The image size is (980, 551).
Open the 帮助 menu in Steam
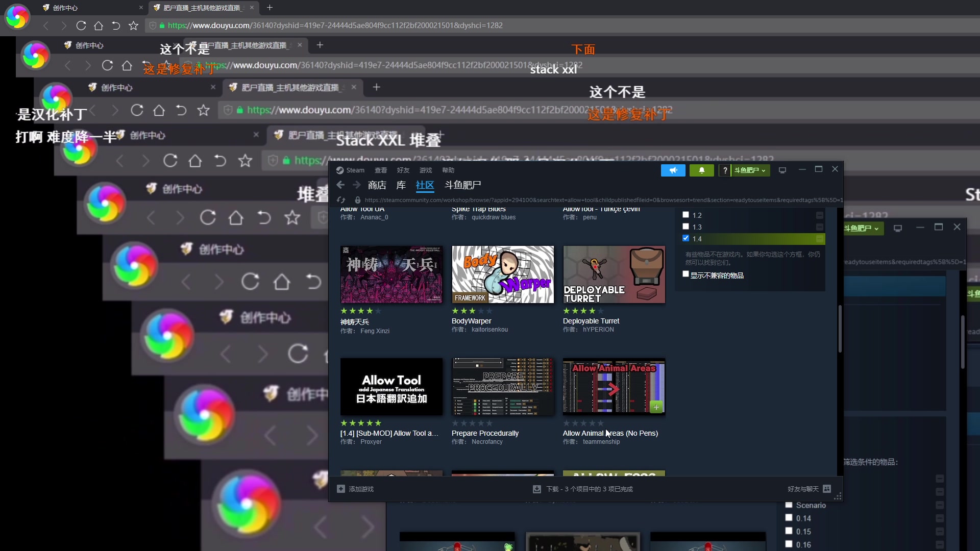pyautogui.click(x=448, y=170)
